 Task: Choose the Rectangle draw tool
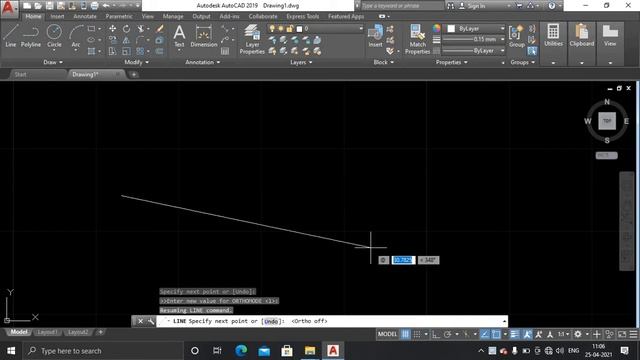pyautogui.click(x=91, y=29)
